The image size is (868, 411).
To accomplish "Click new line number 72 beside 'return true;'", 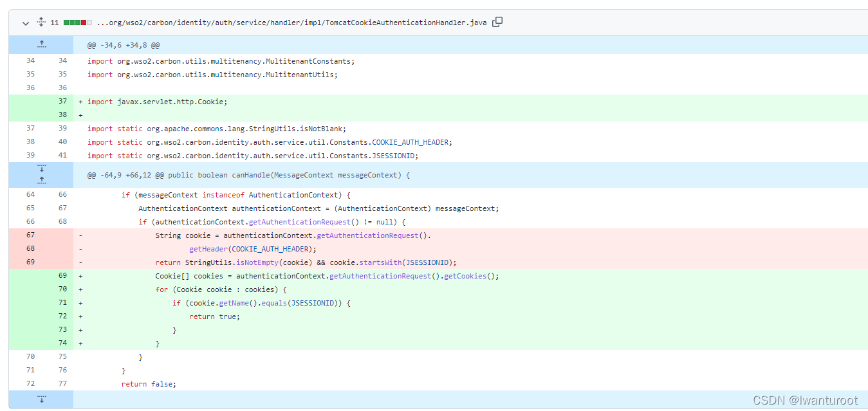I will 62,316.
